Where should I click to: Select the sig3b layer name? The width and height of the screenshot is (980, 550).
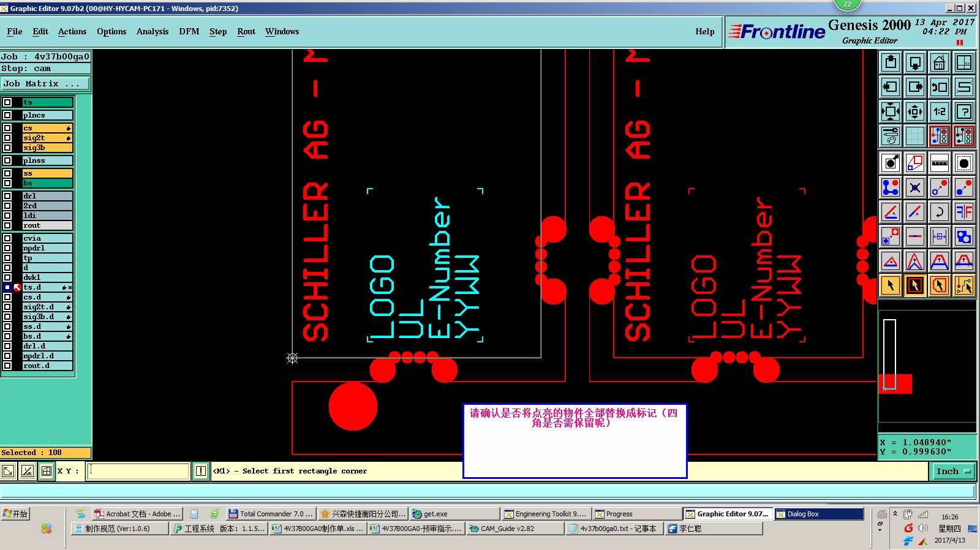tap(47, 148)
